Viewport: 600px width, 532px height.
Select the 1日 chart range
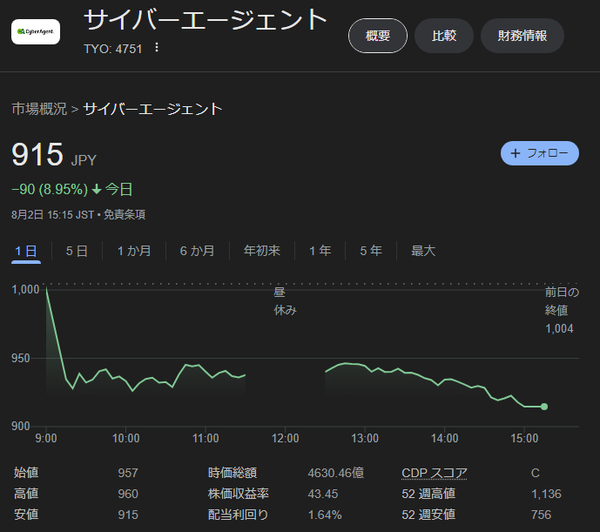26,251
